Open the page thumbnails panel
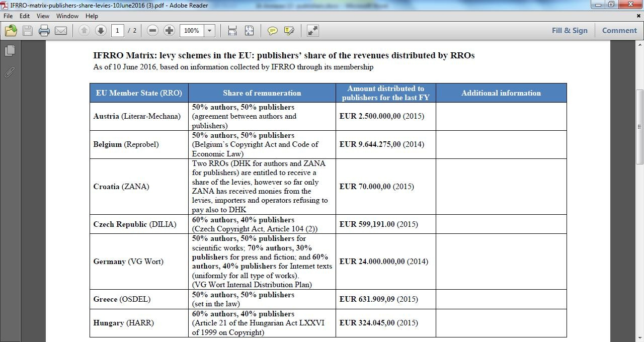644x342 pixels. (x=10, y=50)
